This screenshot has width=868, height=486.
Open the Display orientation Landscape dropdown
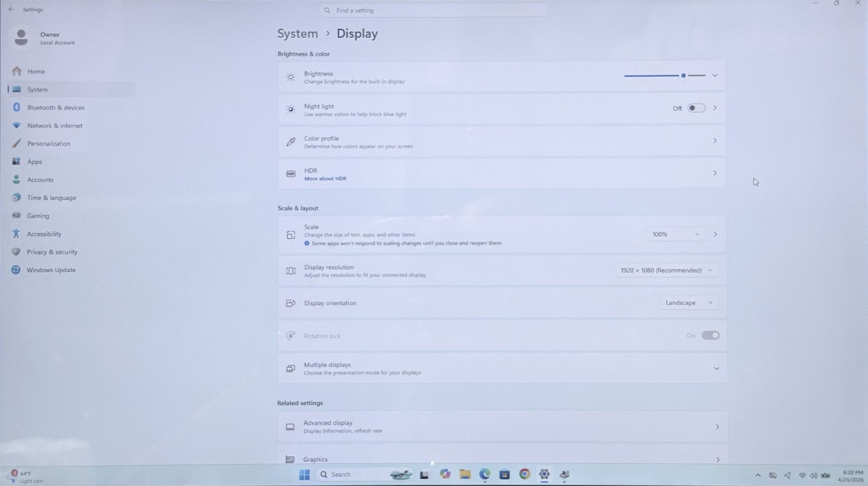tap(689, 303)
